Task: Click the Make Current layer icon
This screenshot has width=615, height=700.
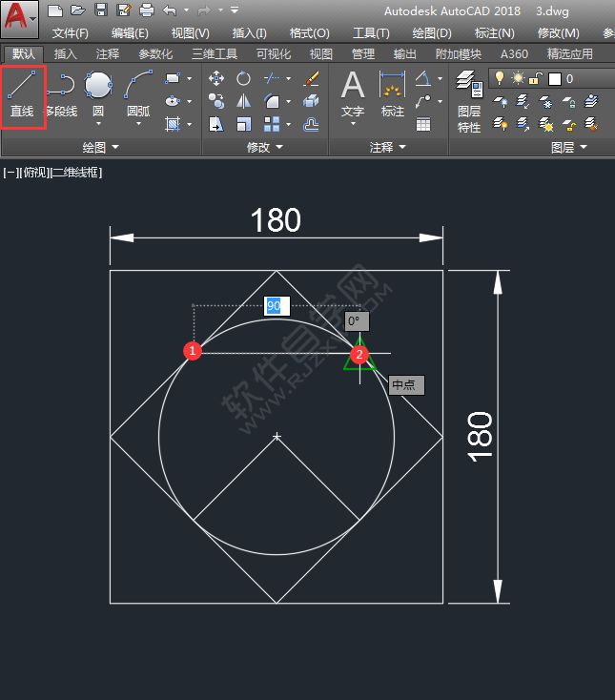Action: [x=591, y=101]
